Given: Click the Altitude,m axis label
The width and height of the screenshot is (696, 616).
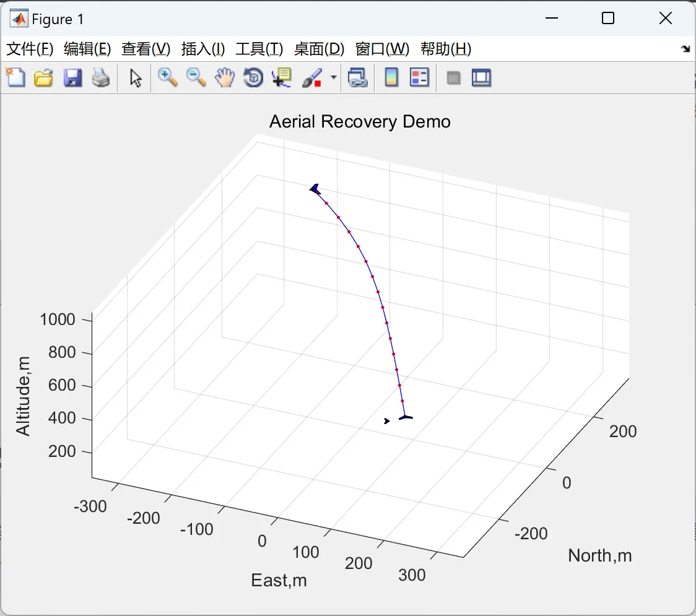Looking at the screenshot, I should click(x=23, y=396).
